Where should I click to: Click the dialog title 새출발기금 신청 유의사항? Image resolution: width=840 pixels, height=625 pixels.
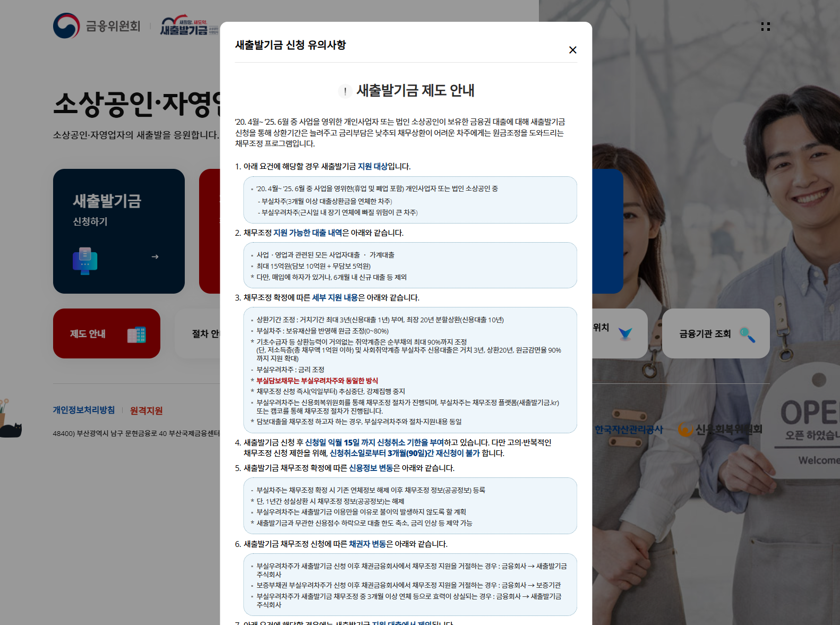click(x=290, y=45)
